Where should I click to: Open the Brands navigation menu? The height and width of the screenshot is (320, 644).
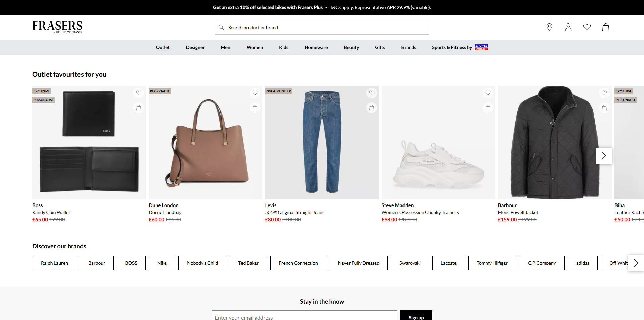tap(409, 47)
